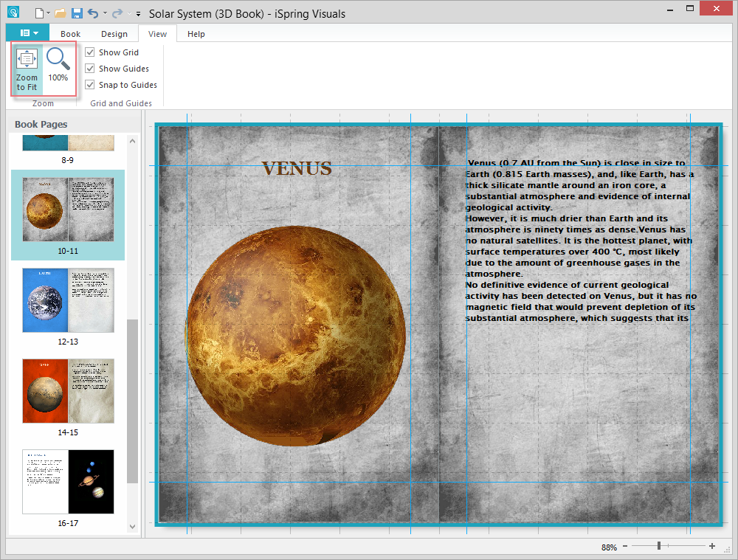
Task: Open the Undo history dropdown arrow
Action: (105, 13)
